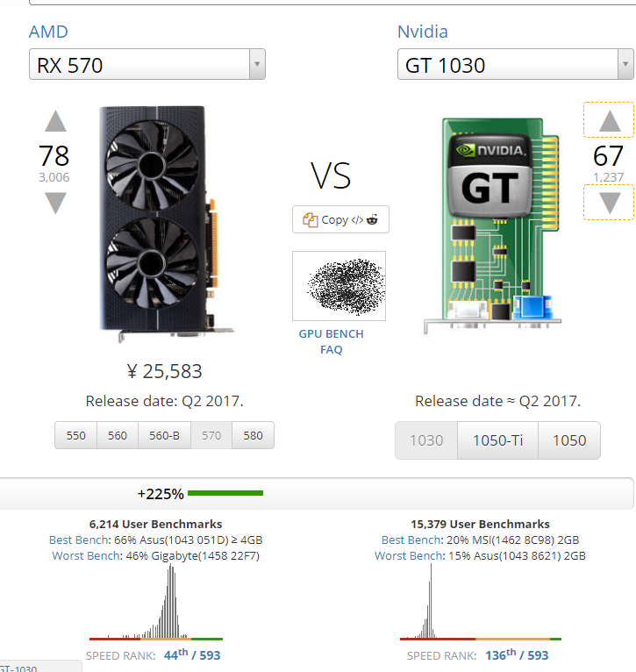636x672 pixels.
Task: Switch AMD card to RX 580
Action: 253,435
